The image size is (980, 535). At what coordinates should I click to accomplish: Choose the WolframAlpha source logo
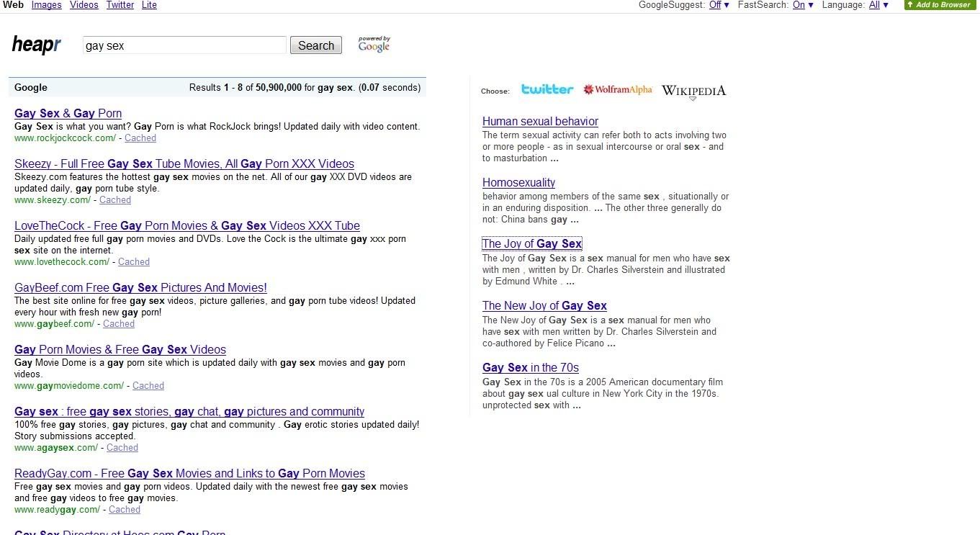pos(618,90)
